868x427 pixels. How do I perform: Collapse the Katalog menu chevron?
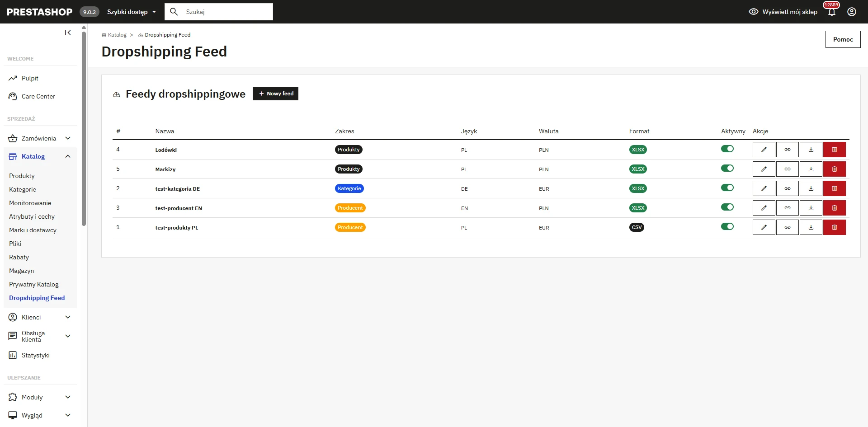68,156
